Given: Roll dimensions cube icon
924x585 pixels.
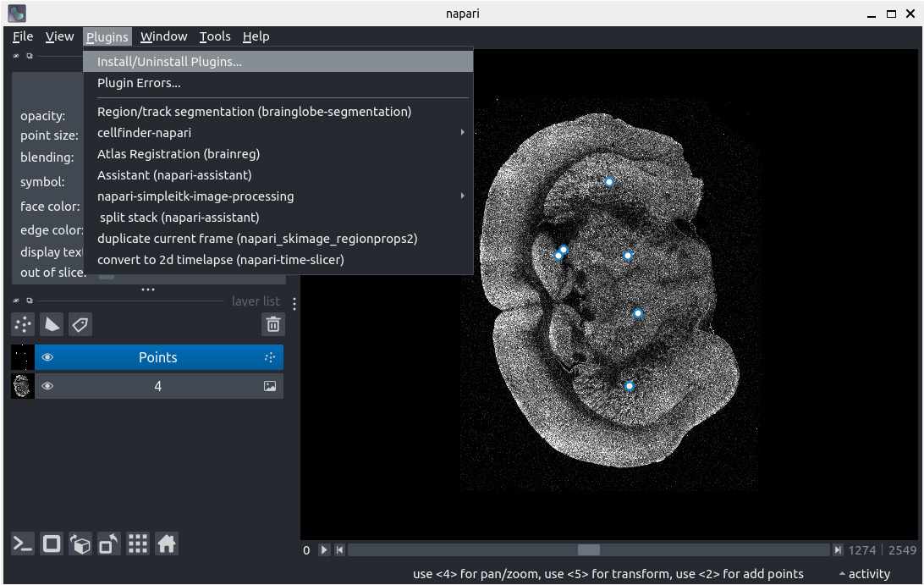Looking at the screenshot, I should [x=80, y=544].
